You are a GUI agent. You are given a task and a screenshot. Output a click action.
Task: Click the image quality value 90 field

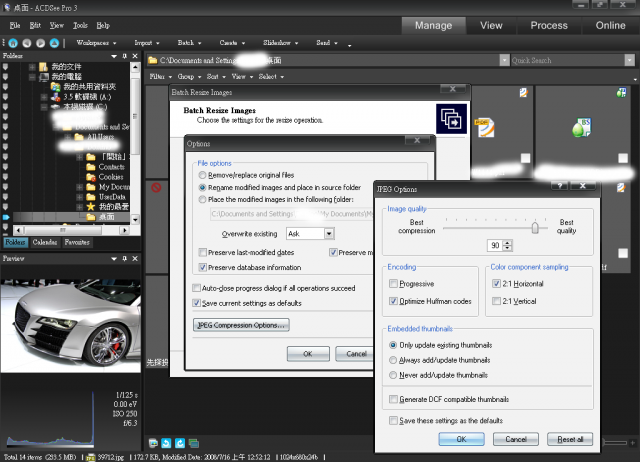point(495,245)
